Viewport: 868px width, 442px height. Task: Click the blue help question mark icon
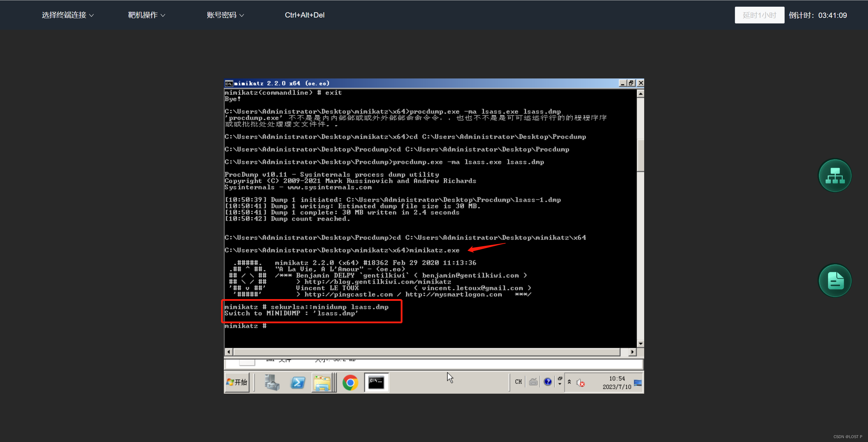548,382
